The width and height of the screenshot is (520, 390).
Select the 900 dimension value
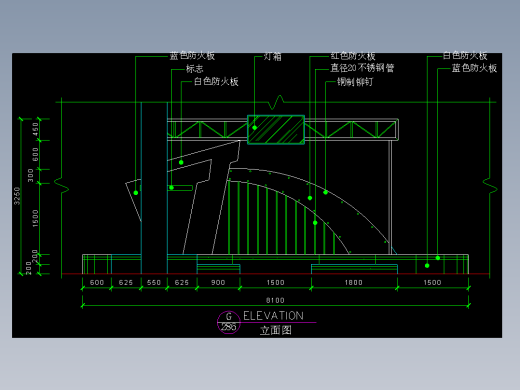218,283
